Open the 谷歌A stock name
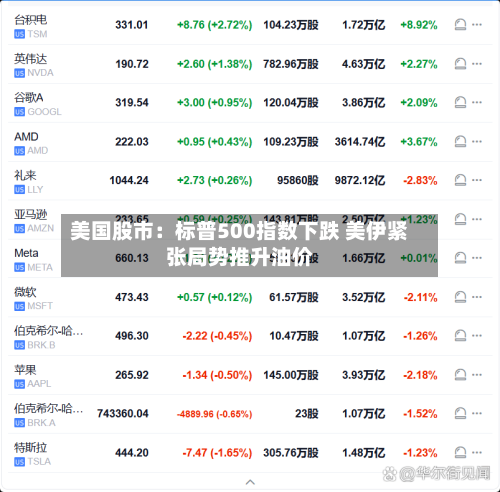Image resolution: width=500 pixels, height=492 pixels. pos(29,97)
